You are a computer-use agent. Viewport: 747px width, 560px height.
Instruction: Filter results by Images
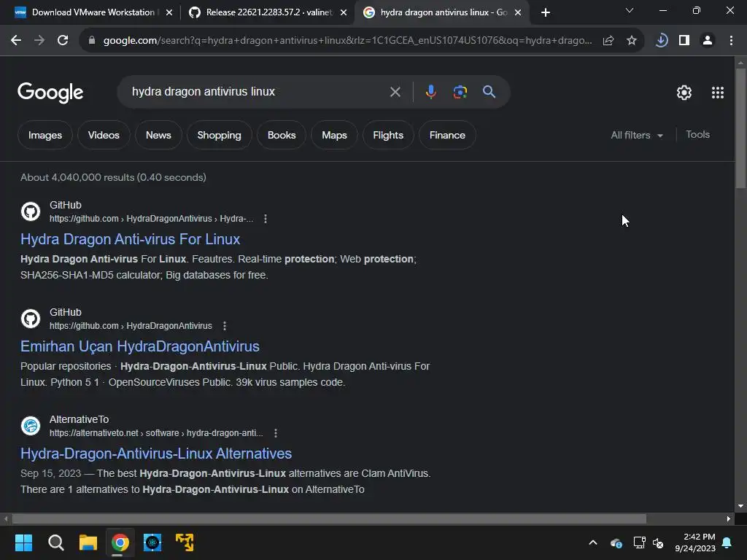45,135
